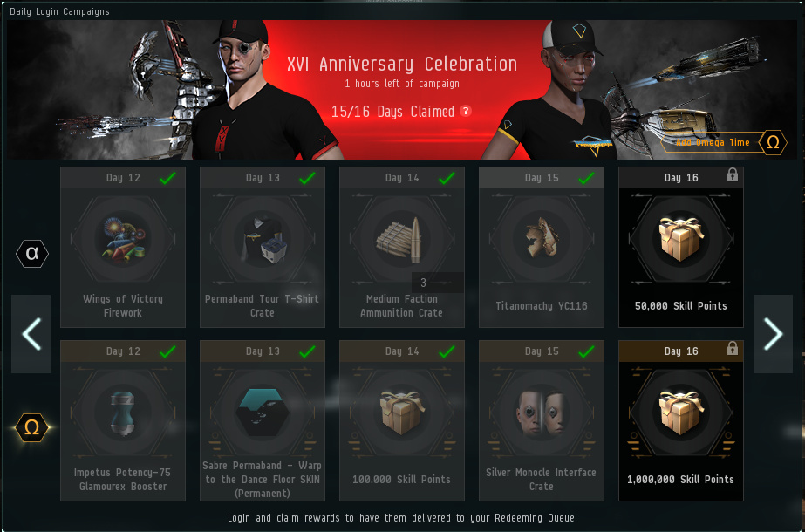Click the Daily Login Campaigns window title

[x=59, y=11]
